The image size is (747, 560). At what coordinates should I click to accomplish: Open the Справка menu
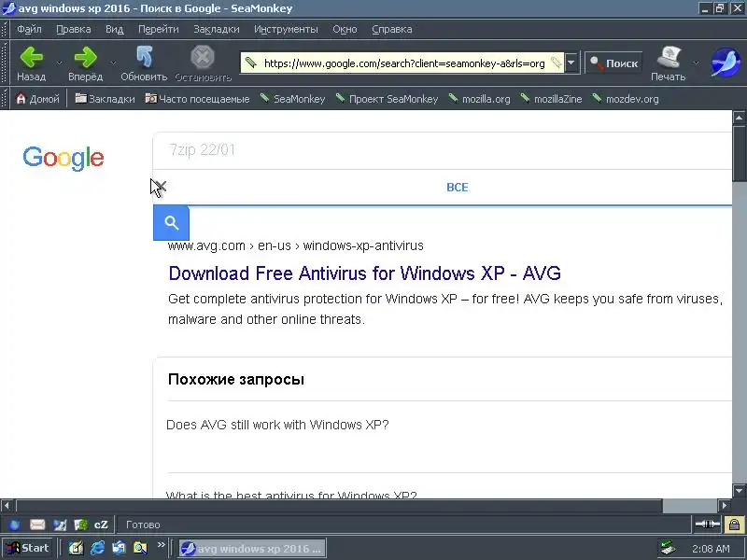[x=391, y=29]
